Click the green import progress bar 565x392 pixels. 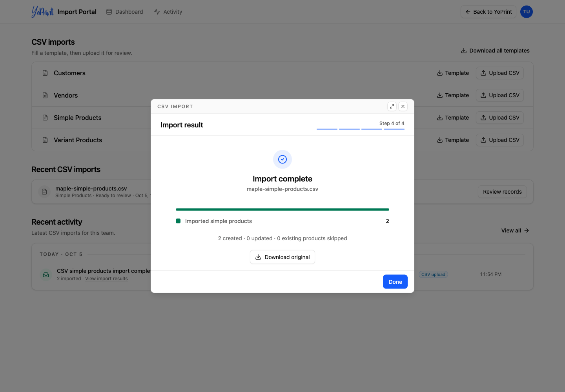[282, 209]
